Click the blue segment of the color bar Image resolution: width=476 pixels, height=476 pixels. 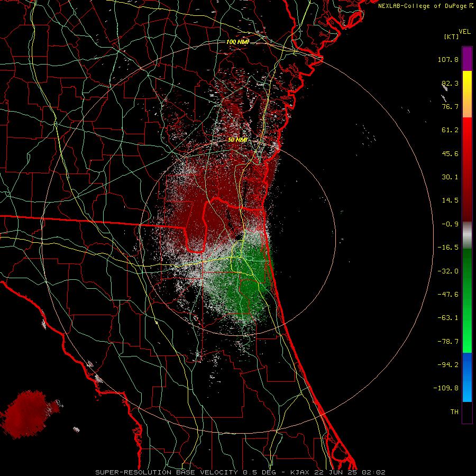pyautogui.click(x=467, y=377)
